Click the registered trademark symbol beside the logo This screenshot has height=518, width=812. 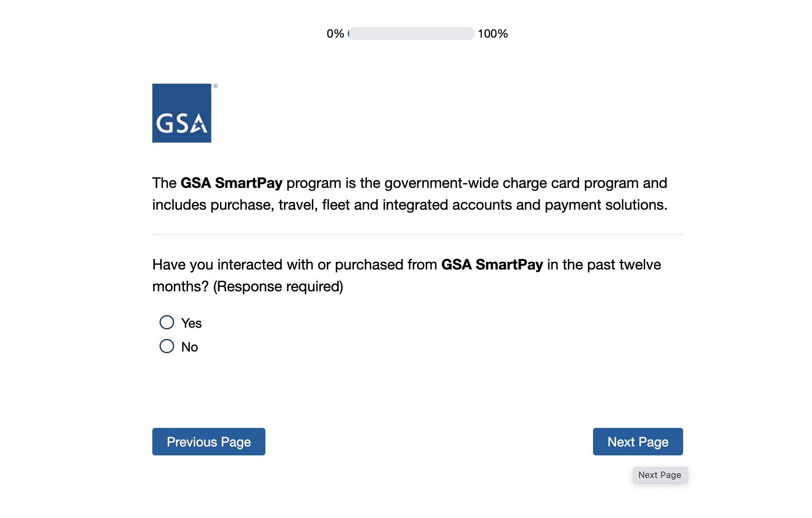point(216,86)
